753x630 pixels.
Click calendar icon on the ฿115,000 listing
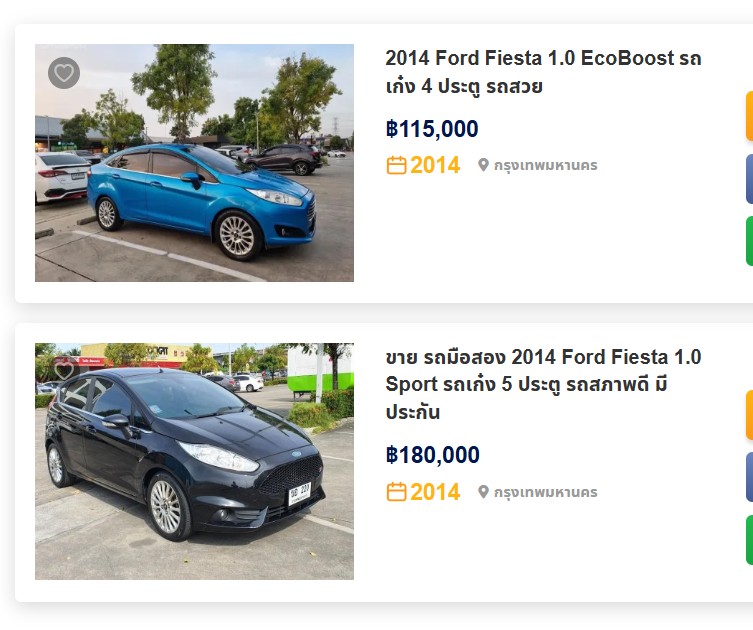tap(396, 165)
